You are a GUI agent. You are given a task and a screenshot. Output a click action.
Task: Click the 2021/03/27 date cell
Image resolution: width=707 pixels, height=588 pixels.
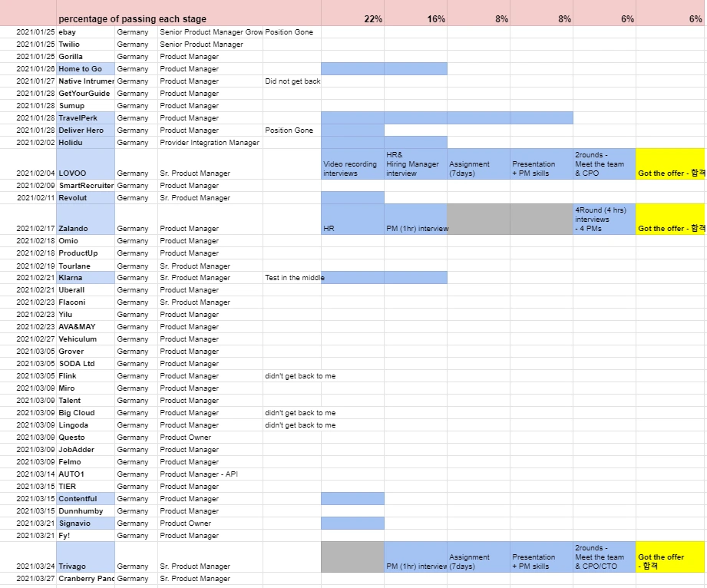(x=28, y=579)
